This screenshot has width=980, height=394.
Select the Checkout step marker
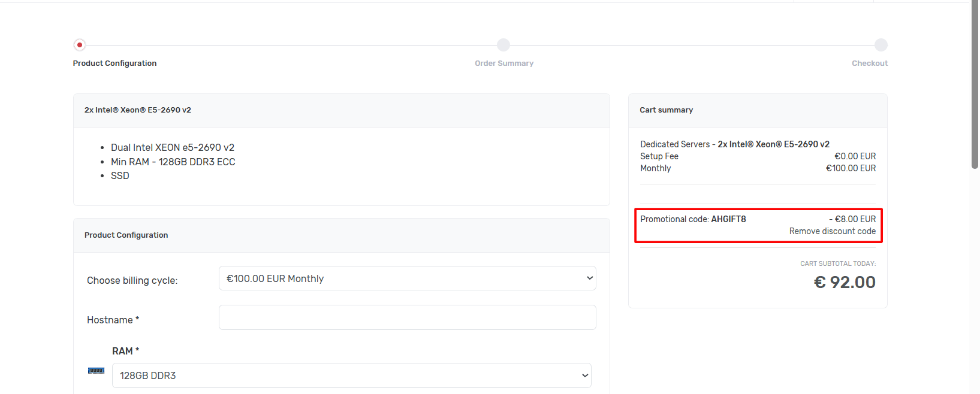pos(881,45)
